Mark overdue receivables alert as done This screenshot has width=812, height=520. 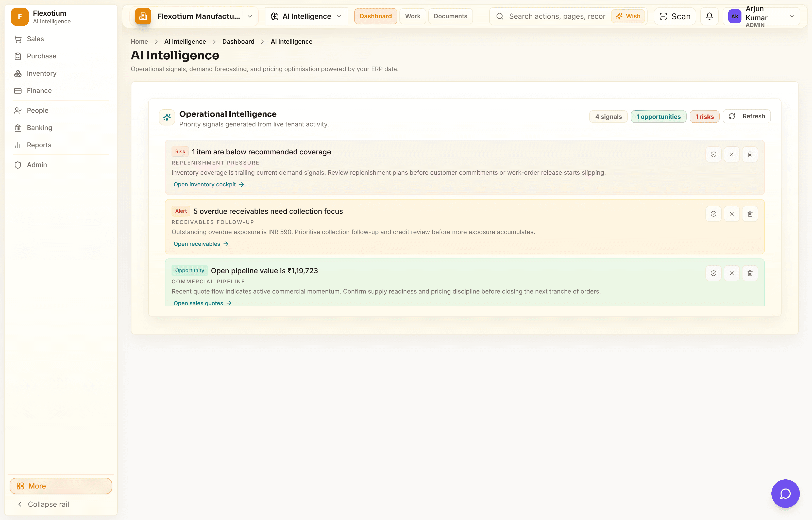(x=714, y=214)
